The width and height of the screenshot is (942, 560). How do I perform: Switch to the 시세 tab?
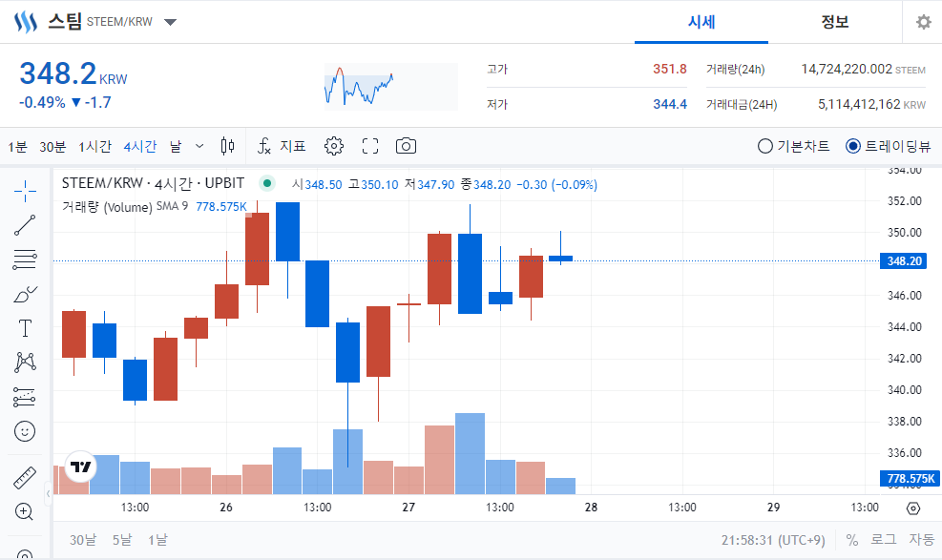pyautogui.click(x=701, y=22)
